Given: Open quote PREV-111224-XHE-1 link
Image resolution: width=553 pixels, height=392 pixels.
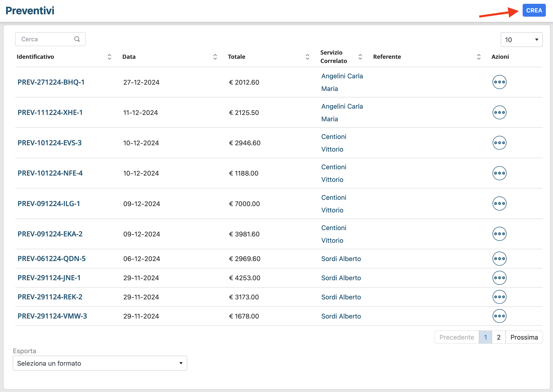Looking at the screenshot, I should pos(50,112).
